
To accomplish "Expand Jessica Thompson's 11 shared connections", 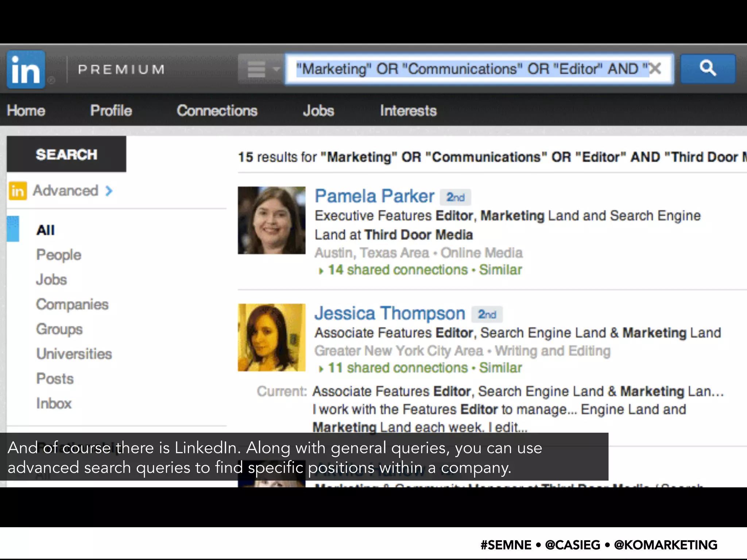I will pos(393,368).
